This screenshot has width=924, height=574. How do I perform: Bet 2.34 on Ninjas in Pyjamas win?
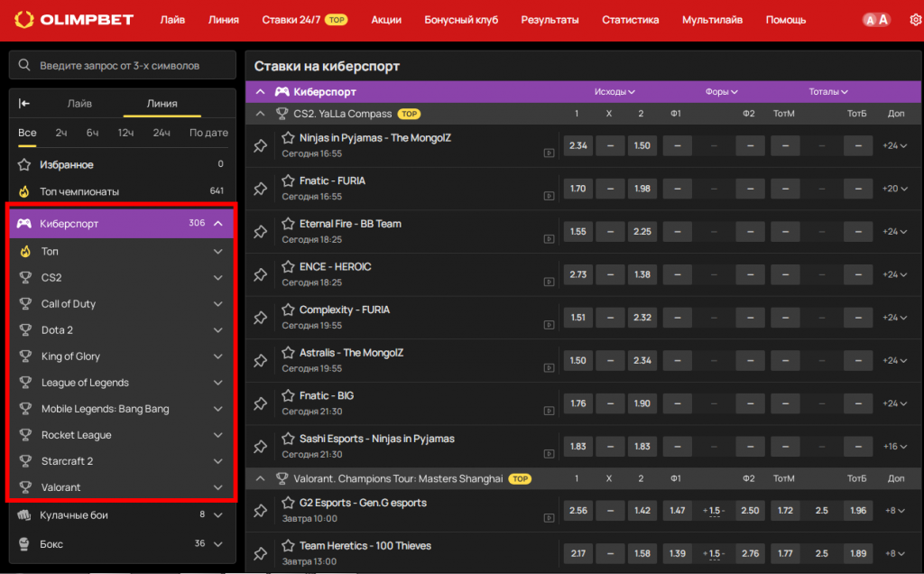pyautogui.click(x=578, y=145)
